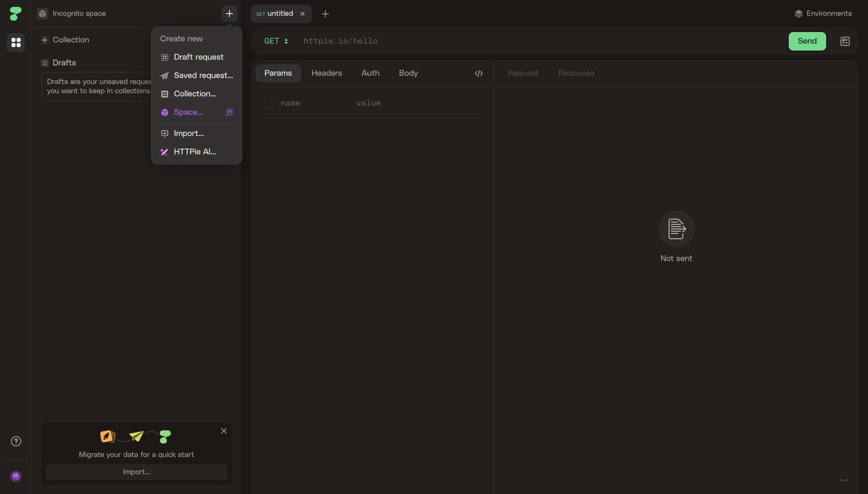Click the param value input field
The width and height of the screenshot is (868, 494).
coord(418,103)
